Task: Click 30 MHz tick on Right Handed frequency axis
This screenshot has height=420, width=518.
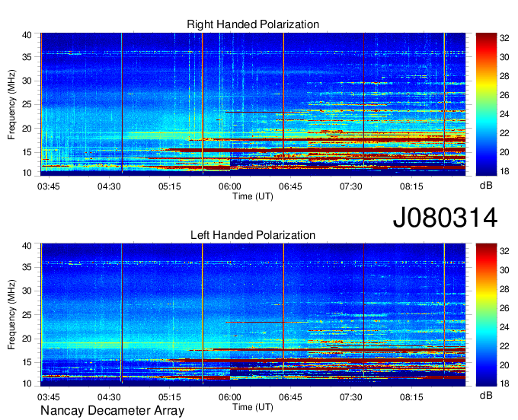Action: [27, 81]
